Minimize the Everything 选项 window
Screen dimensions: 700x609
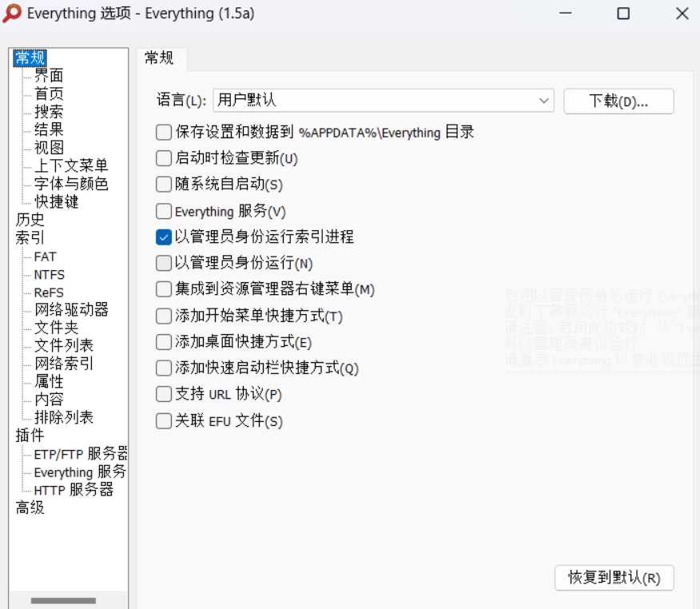(x=565, y=14)
